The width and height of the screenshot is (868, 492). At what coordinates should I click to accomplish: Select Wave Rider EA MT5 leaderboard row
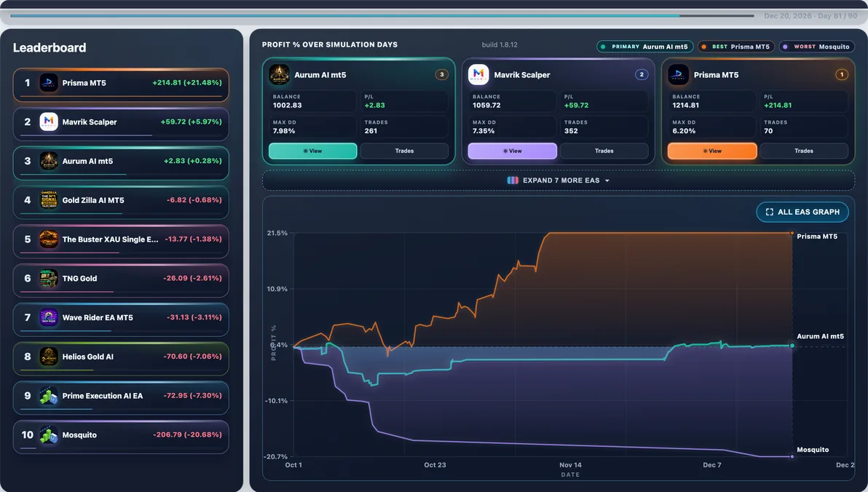pos(121,320)
